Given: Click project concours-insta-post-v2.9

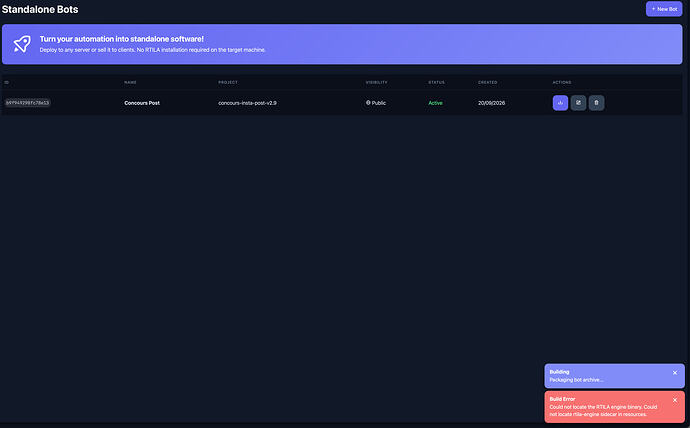Looking at the screenshot, I should (247, 103).
